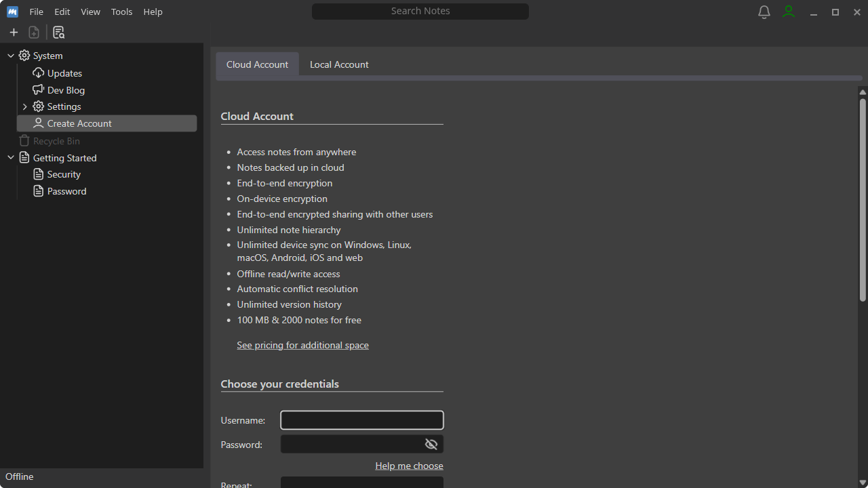This screenshot has height=488, width=868.
Task: Follow the 'See pricing for additional space' link
Action: [302, 345]
